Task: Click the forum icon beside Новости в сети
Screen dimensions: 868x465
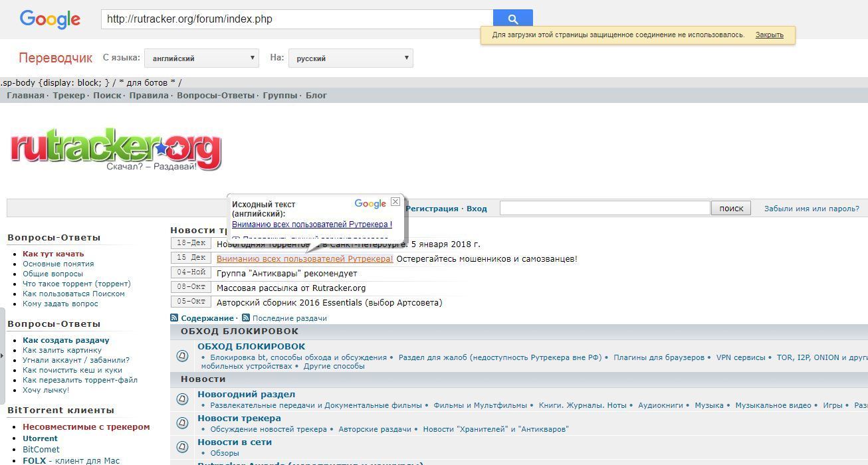Action: tap(182, 447)
